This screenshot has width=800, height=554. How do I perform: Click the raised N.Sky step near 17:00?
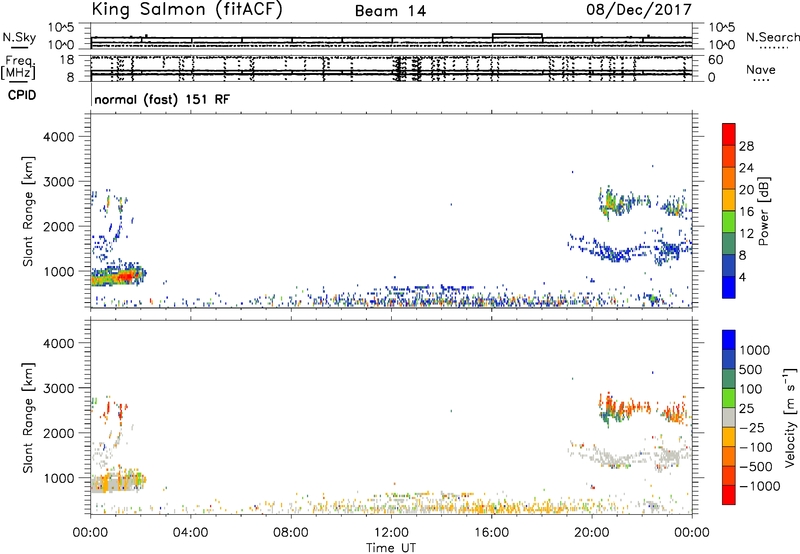click(x=517, y=35)
